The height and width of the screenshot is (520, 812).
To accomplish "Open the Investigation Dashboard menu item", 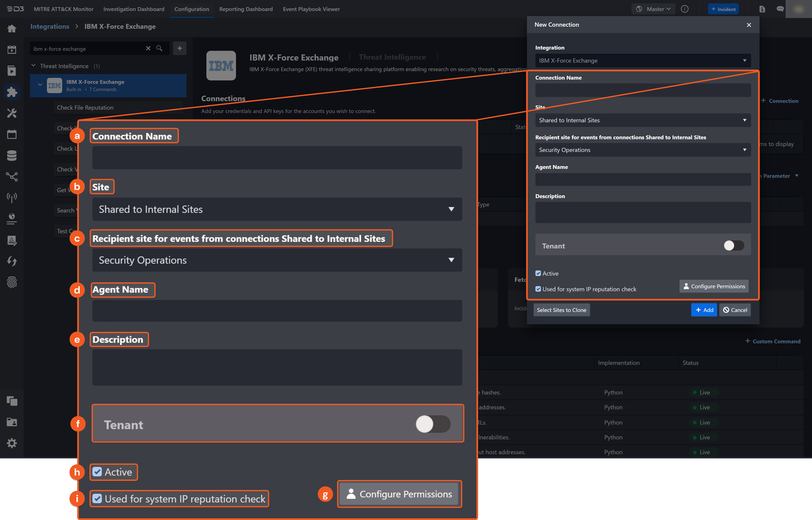I will [x=134, y=9].
